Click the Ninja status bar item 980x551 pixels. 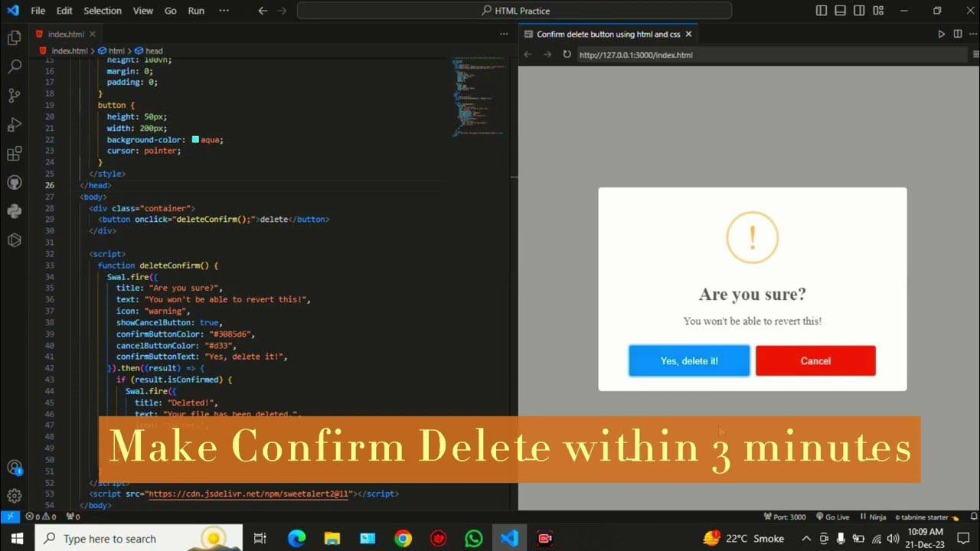873,517
